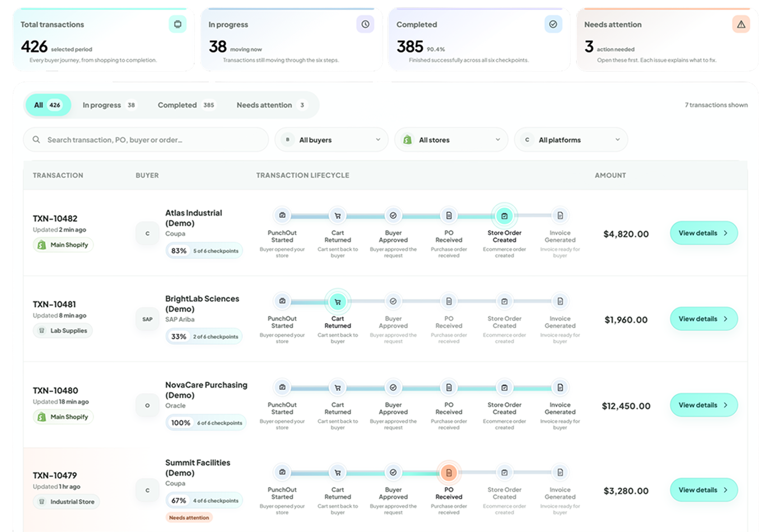769x532 pixels.
Task: View details for TXN-10482
Action: pos(704,233)
